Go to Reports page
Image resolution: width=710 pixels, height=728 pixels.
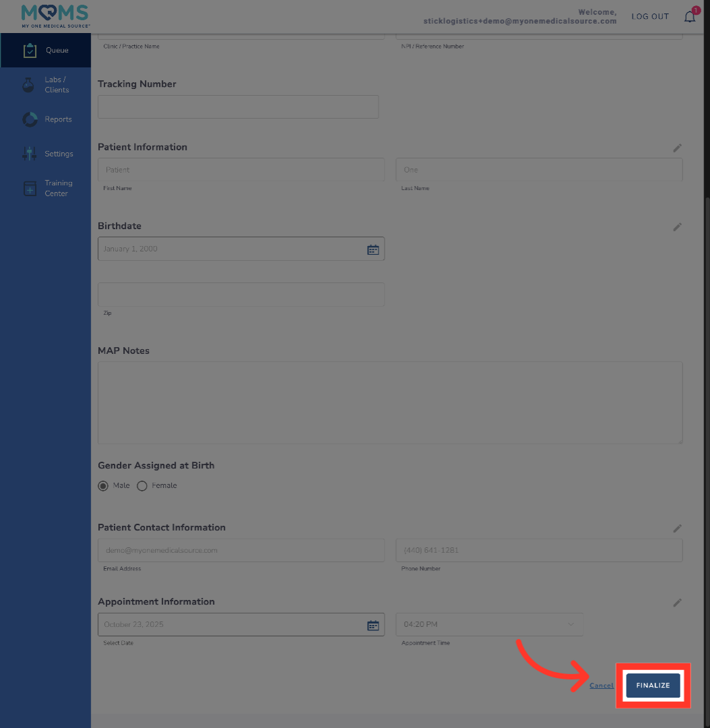[x=46, y=119]
